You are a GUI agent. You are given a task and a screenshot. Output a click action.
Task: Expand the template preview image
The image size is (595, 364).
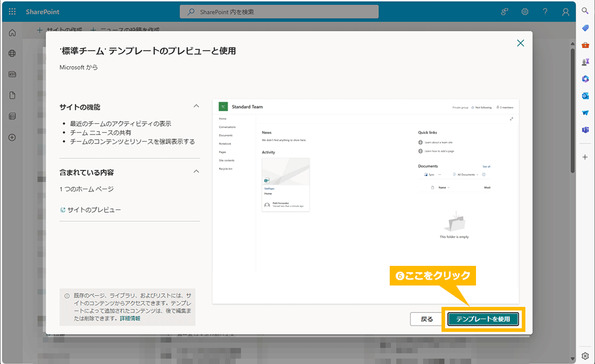tap(512, 119)
